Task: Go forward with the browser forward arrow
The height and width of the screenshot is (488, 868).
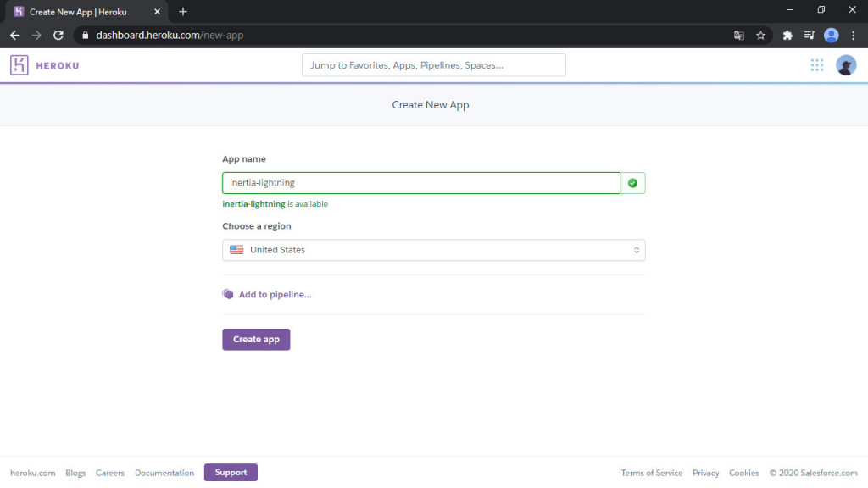Action: click(36, 36)
